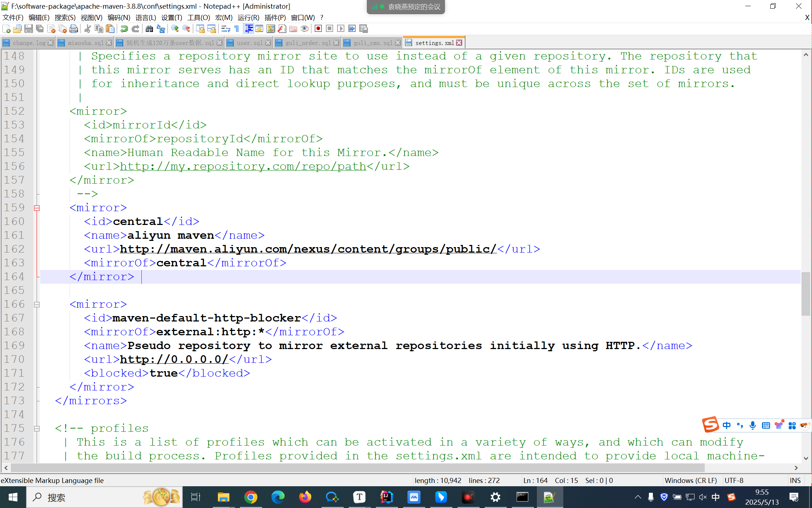Click the Print toolbar icon

tap(74, 29)
